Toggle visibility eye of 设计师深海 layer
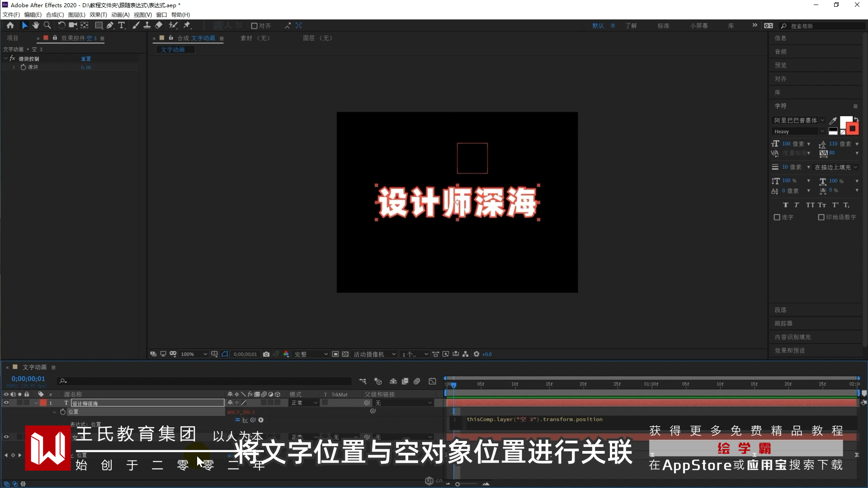Image resolution: width=868 pixels, height=488 pixels. tap(6, 403)
